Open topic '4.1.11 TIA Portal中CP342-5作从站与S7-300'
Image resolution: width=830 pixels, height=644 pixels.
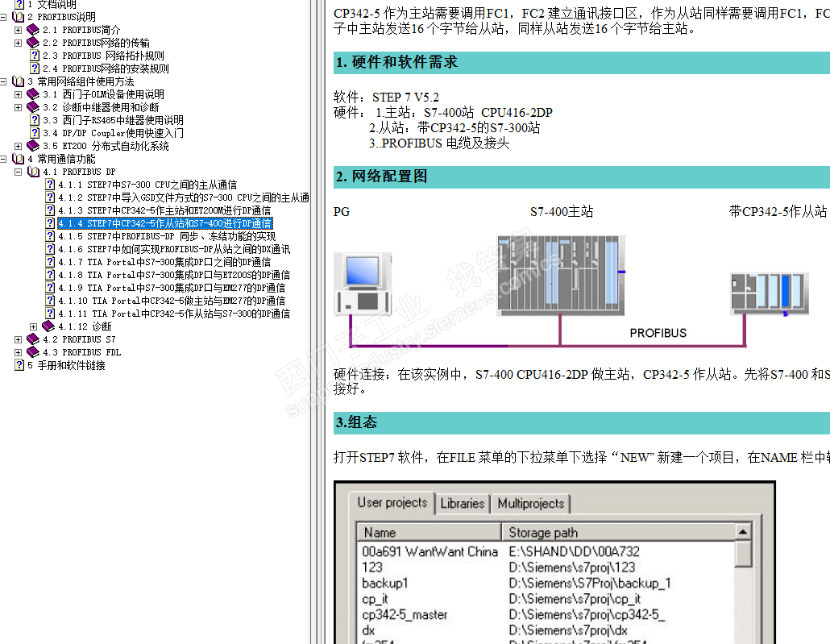pos(174,314)
